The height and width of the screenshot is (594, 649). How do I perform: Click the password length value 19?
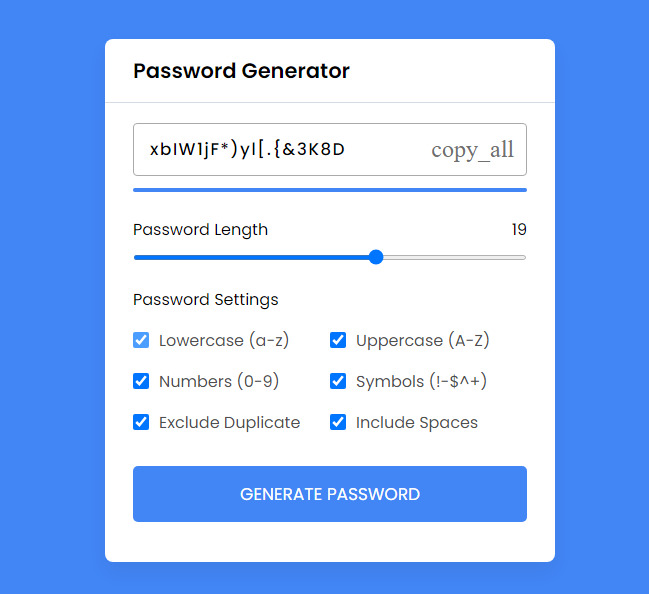(518, 230)
